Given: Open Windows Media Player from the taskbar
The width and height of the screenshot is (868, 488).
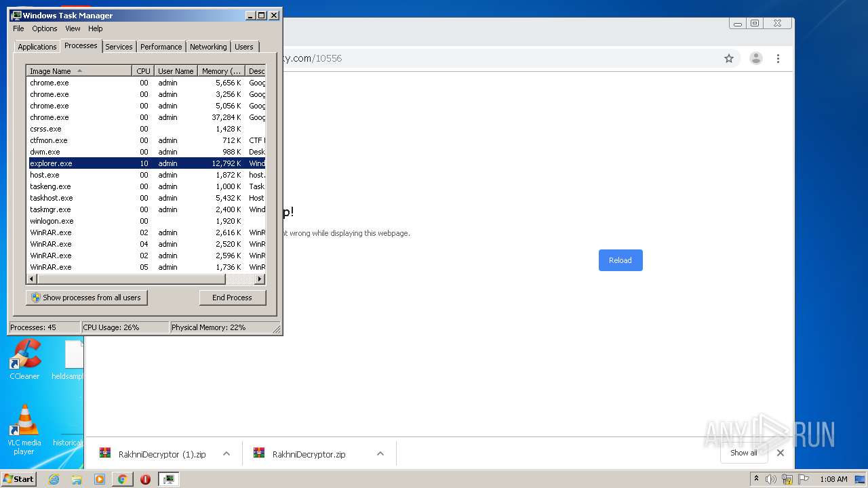Looking at the screenshot, I should [100, 479].
